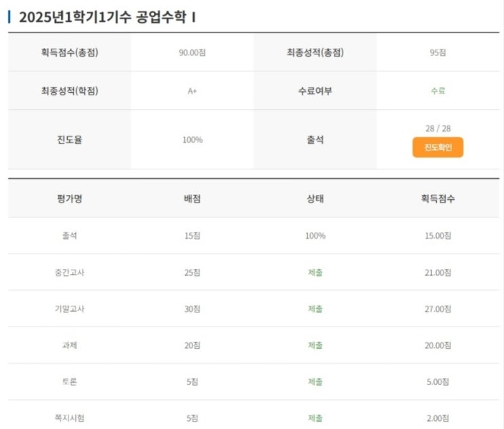Image resolution: width=504 pixels, height=429 pixels.
Task: Click the 배점 column header
Action: (x=192, y=199)
